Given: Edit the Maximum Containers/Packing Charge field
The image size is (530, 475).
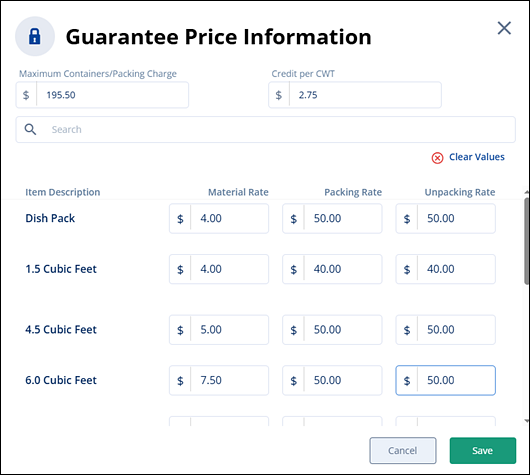Looking at the screenshot, I should 102,95.
